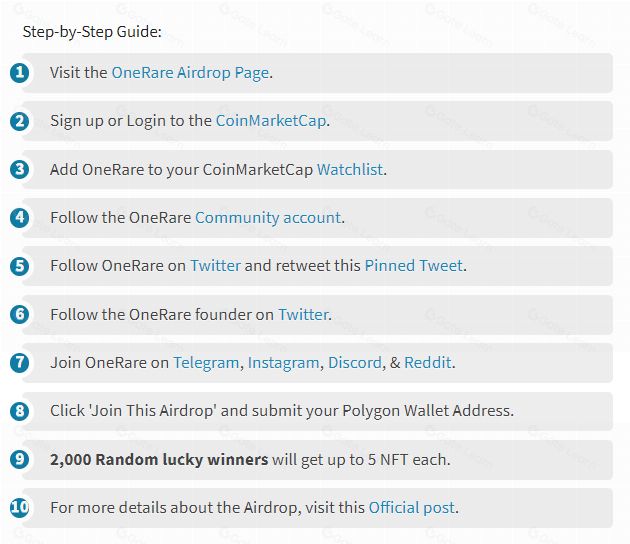This screenshot has width=630, height=544.
Task: Visit the Official post link
Action: tap(412, 507)
